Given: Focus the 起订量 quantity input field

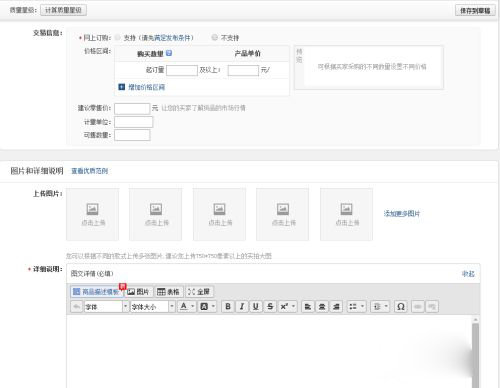Looking at the screenshot, I should 182,70.
